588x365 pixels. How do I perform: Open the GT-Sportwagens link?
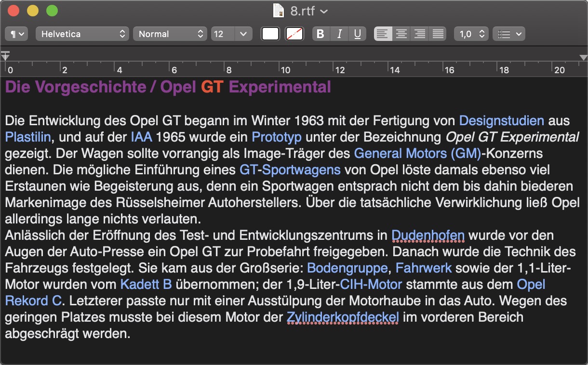[290, 169]
